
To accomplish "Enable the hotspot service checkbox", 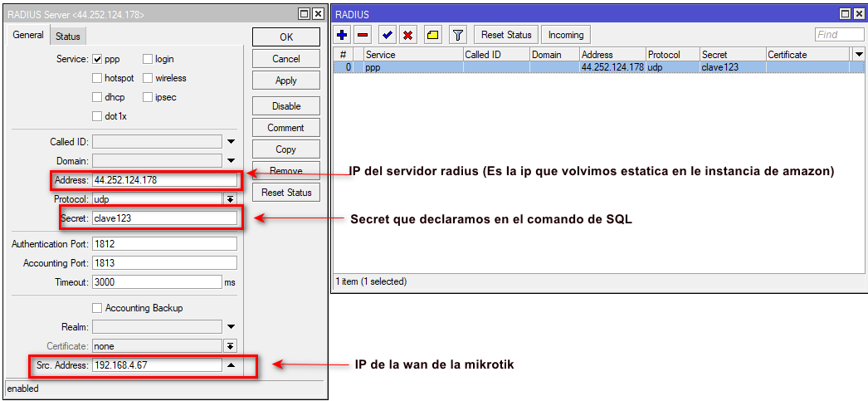I will [98, 78].
